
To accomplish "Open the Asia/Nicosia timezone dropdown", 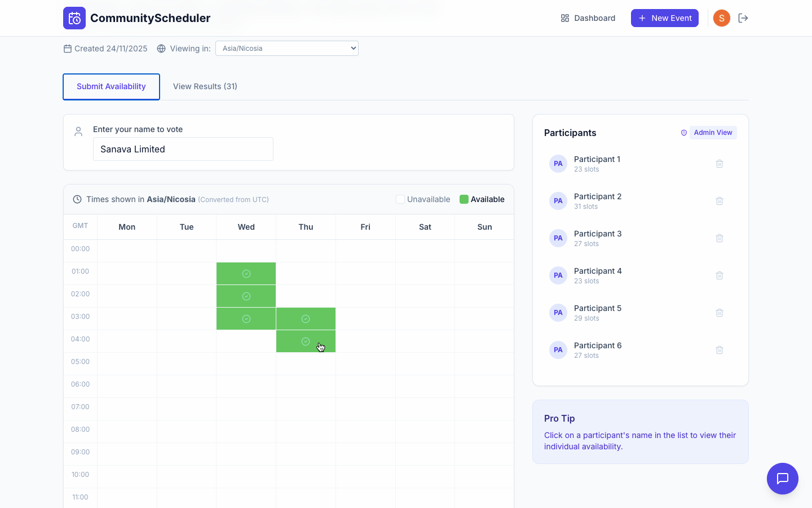I will pyautogui.click(x=286, y=48).
